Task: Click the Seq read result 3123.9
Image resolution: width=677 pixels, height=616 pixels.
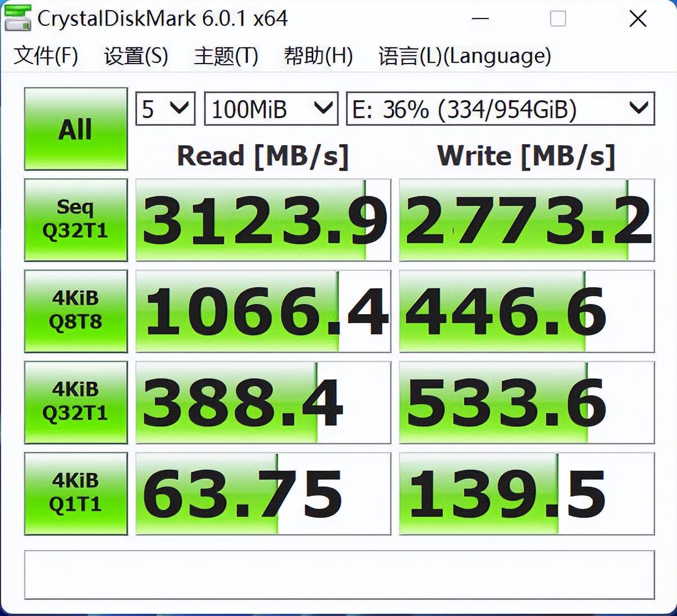Action: point(263,220)
